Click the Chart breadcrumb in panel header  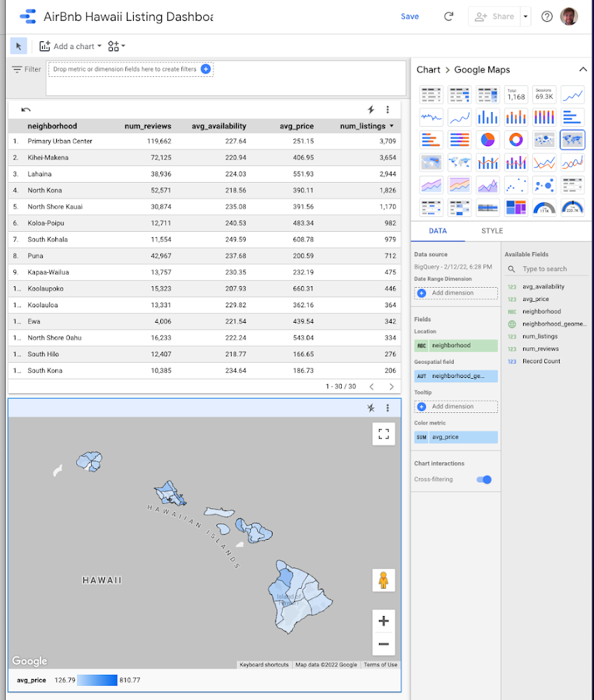pos(428,69)
